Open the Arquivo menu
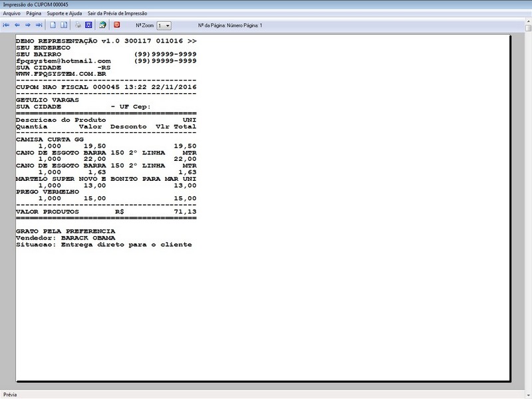The image size is (532, 399). pyautogui.click(x=11, y=13)
